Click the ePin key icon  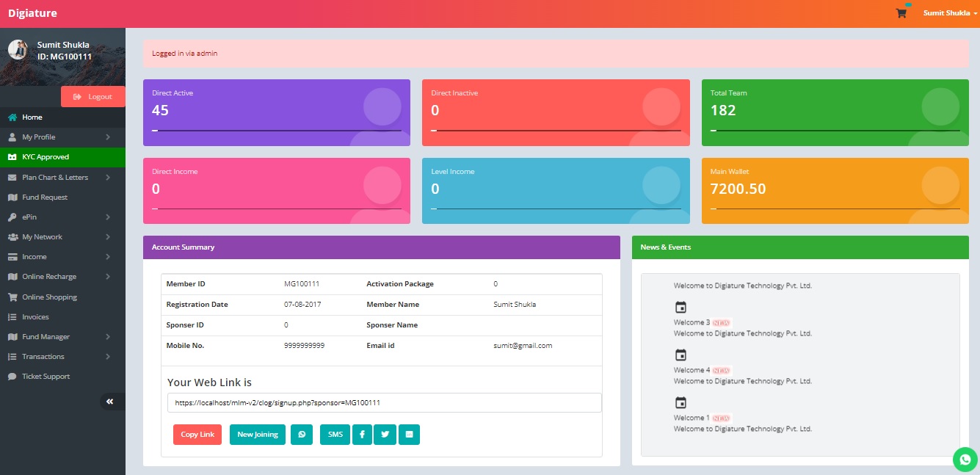[12, 217]
